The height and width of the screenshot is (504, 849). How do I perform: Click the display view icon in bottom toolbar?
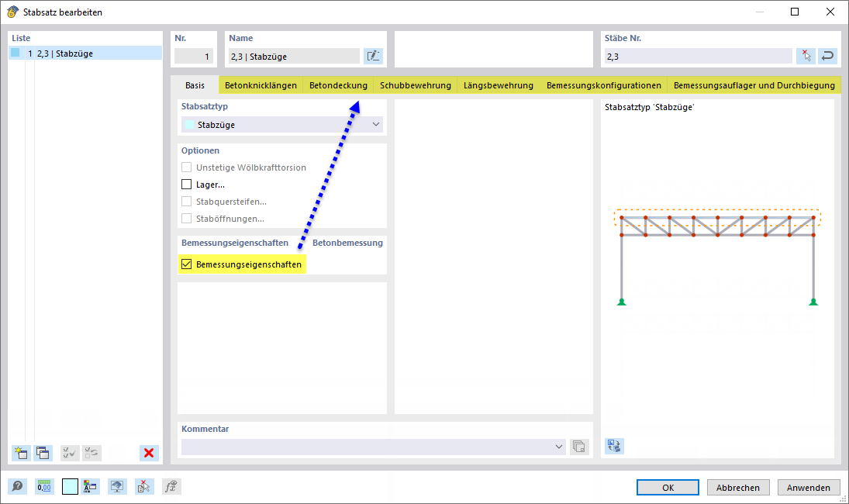[x=117, y=486]
